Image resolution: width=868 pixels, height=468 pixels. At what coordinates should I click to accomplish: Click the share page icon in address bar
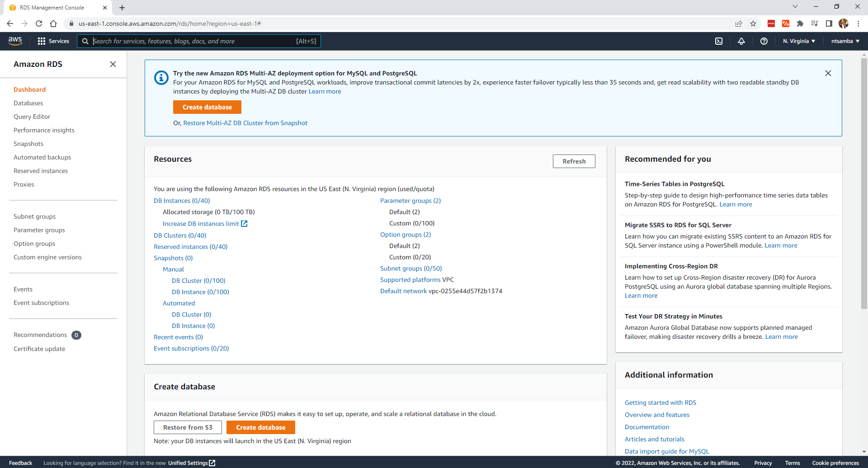[739, 23]
